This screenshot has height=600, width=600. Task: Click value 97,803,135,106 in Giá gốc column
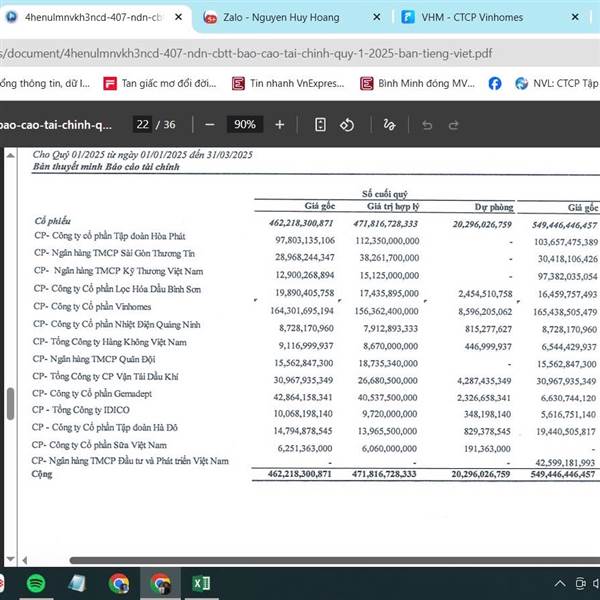(305, 240)
